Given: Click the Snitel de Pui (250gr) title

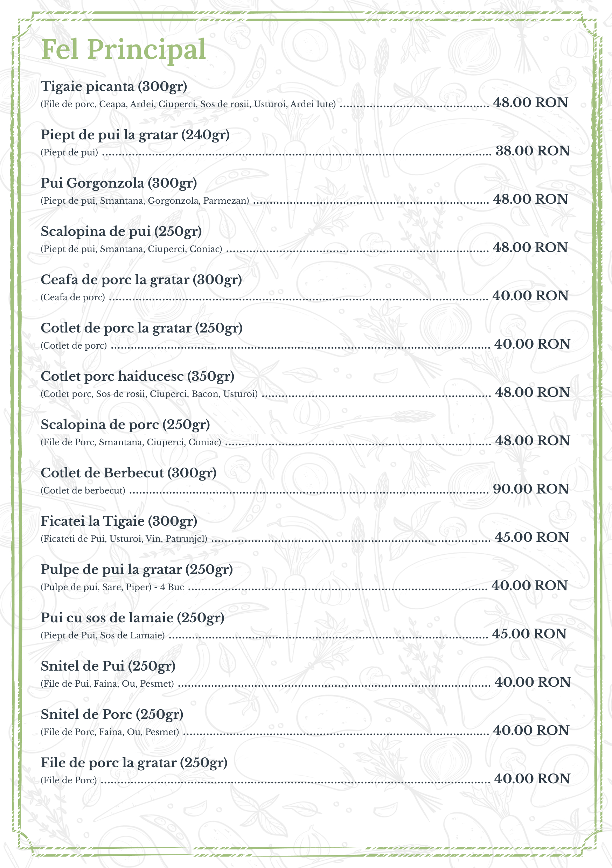Looking at the screenshot, I should pyautogui.click(x=108, y=666).
